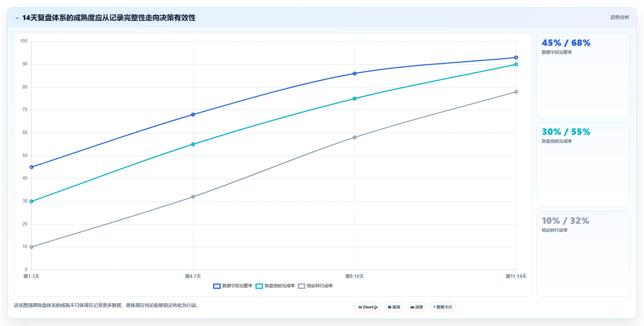Click the 数据字段完整率 card caption
Viewport: 644px width, 326px height.
pyautogui.click(x=556, y=52)
